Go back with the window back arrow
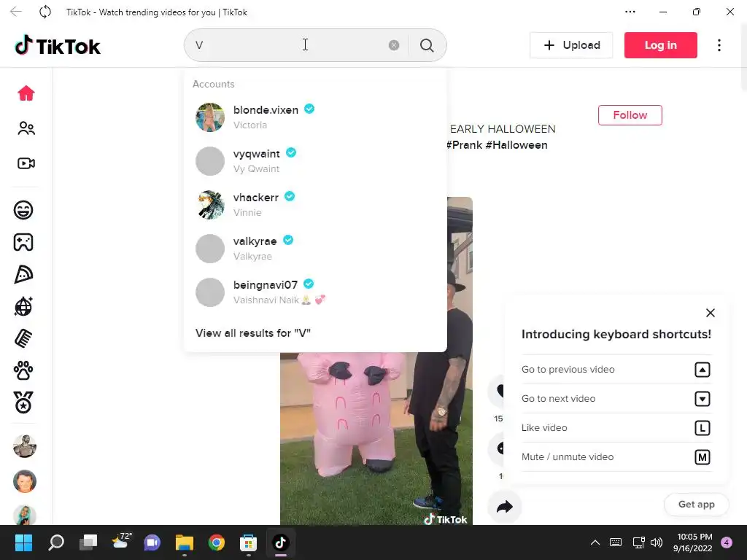Viewport: 747px width, 560px height. click(x=16, y=12)
